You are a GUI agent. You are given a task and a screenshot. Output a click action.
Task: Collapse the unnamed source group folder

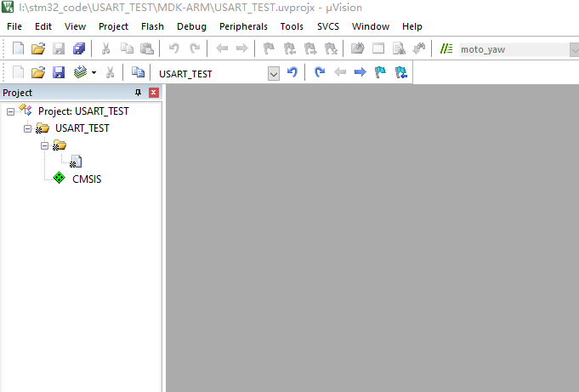point(44,145)
